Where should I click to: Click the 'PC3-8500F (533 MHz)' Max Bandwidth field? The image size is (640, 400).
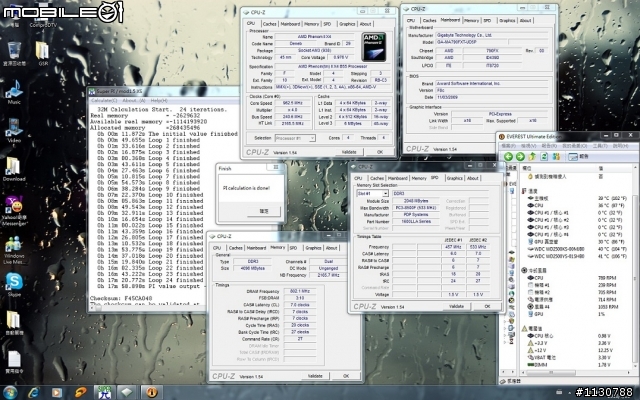point(416,208)
